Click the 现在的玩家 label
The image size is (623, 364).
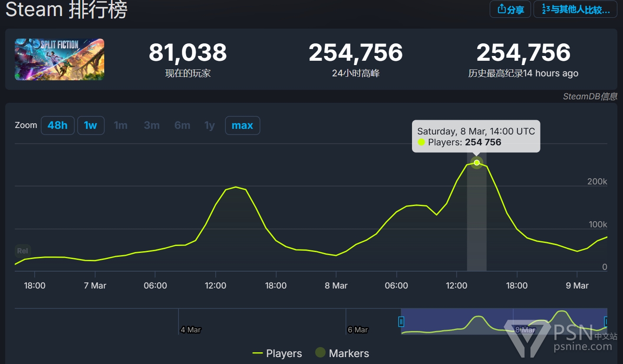pyautogui.click(x=188, y=73)
